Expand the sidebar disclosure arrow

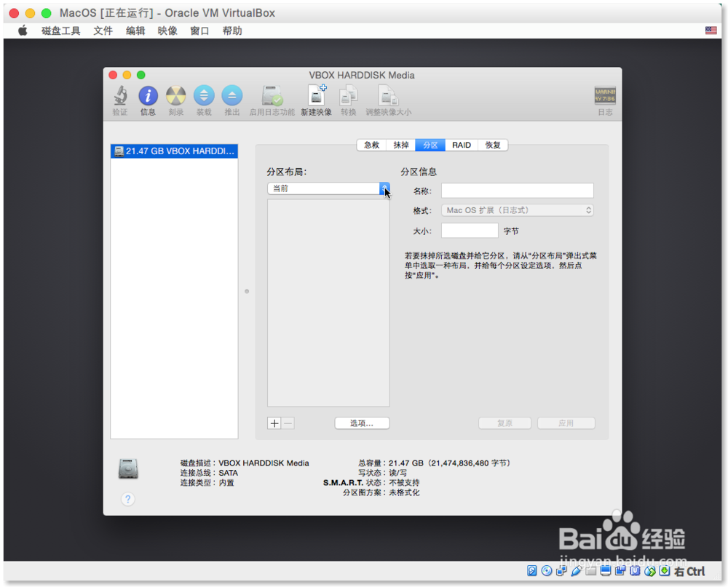(247, 290)
